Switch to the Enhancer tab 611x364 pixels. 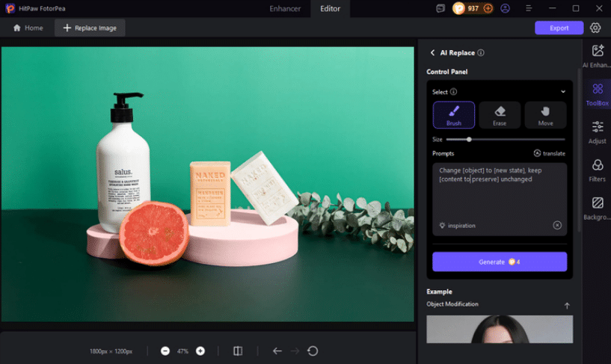(x=285, y=8)
